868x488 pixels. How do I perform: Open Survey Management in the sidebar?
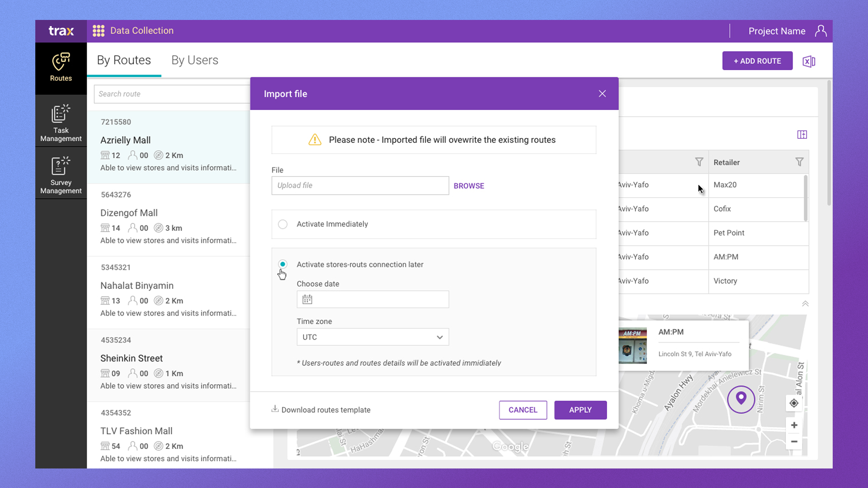[61, 175]
